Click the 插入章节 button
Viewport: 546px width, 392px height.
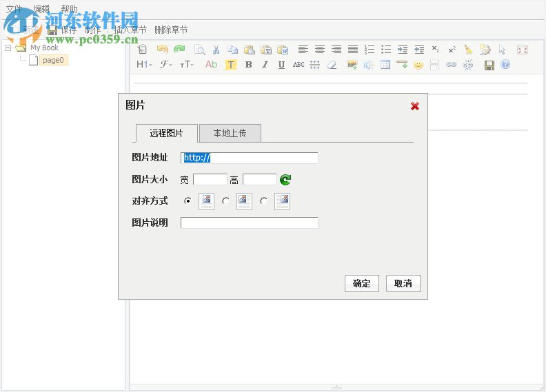(130, 30)
